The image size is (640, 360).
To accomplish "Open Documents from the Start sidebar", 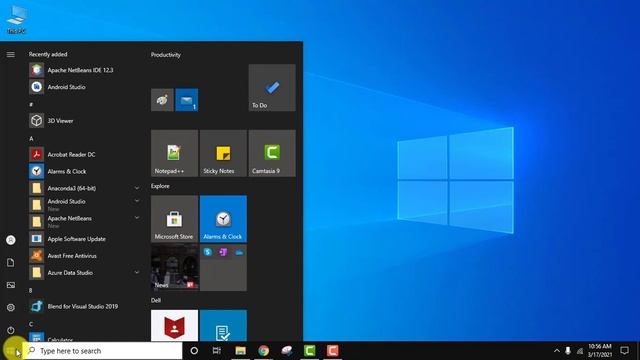I will (11, 262).
